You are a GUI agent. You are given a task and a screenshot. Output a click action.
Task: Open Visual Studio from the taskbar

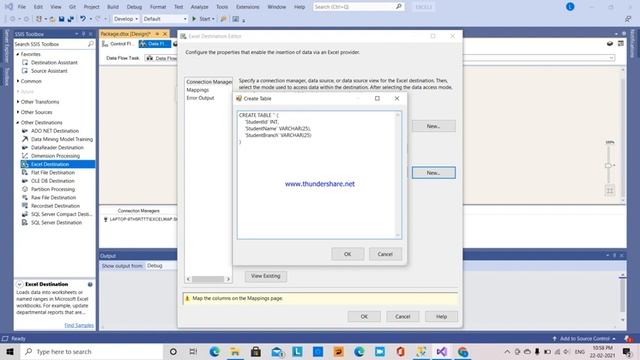click(x=442, y=351)
